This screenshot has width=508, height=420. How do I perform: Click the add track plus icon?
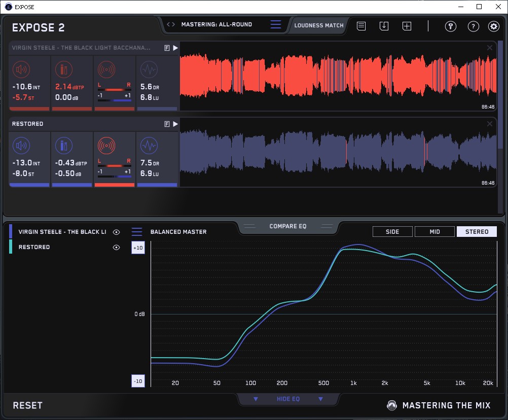pos(407,26)
